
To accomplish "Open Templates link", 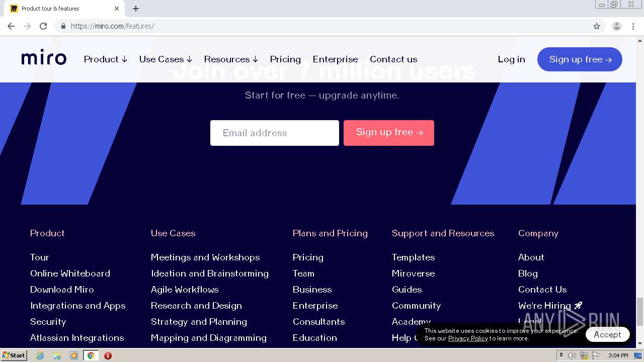I will tap(414, 257).
